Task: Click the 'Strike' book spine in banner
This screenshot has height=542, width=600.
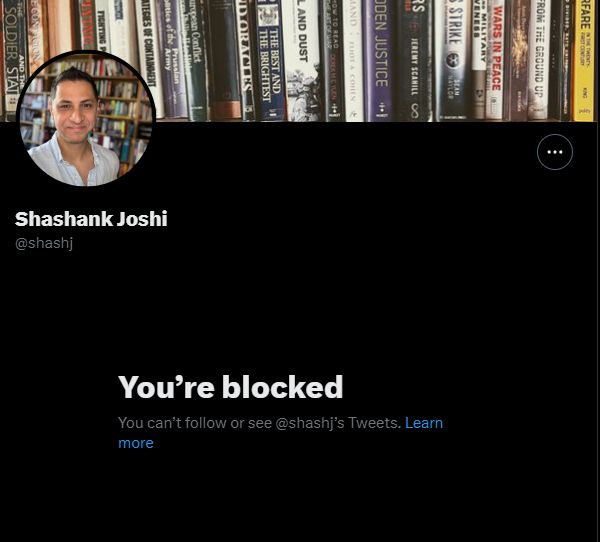Action: pos(454,60)
